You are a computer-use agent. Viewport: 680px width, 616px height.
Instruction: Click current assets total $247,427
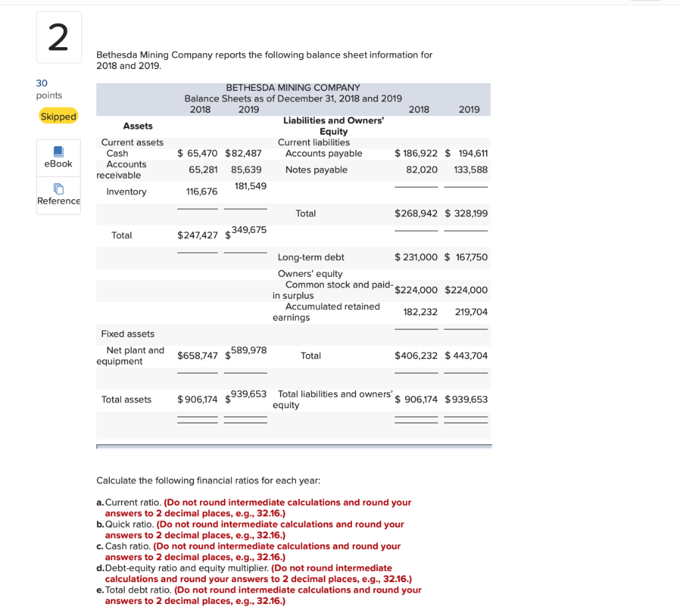point(197,236)
